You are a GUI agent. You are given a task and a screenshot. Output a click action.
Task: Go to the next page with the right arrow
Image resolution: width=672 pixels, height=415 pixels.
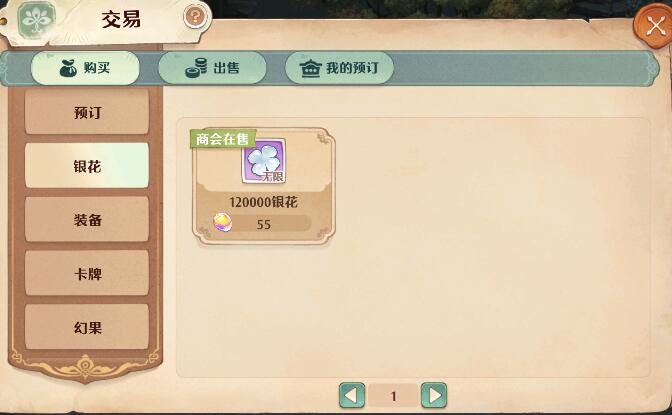click(x=434, y=395)
